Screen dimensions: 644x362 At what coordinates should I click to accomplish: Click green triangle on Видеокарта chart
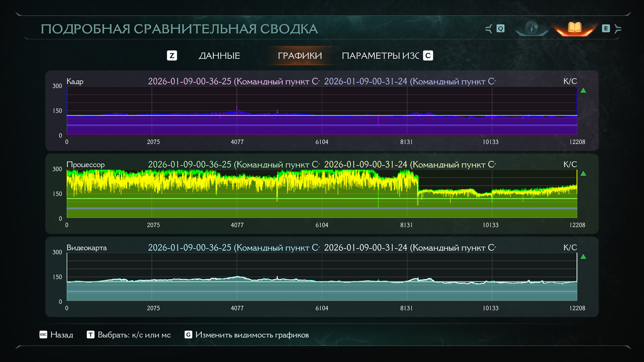[x=583, y=257]
